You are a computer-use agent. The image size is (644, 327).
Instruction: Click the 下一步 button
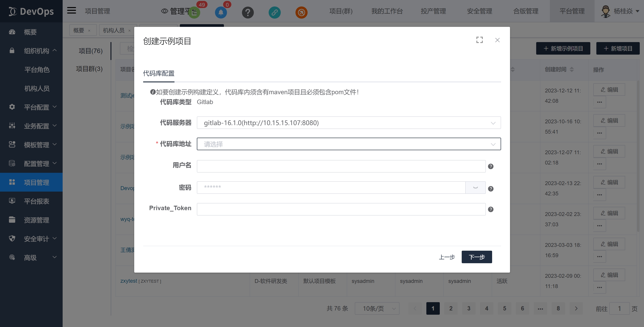(476, 257)
